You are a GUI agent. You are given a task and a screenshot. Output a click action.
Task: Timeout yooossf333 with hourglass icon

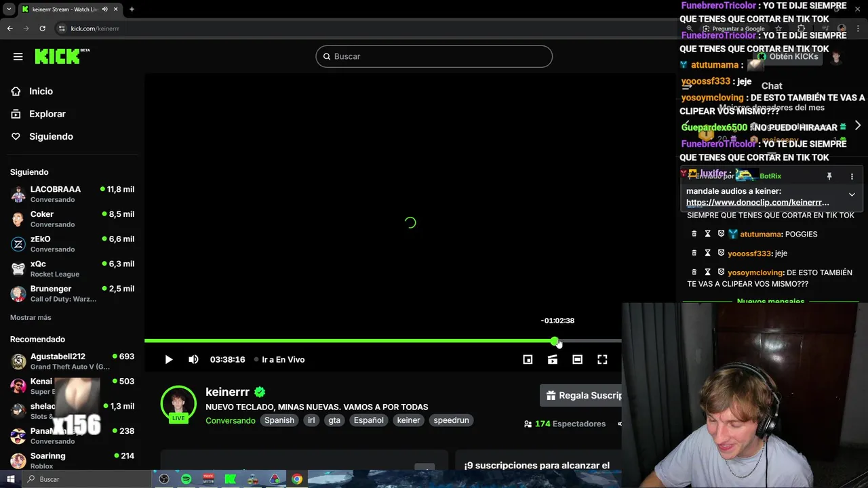tap(707, 253)
